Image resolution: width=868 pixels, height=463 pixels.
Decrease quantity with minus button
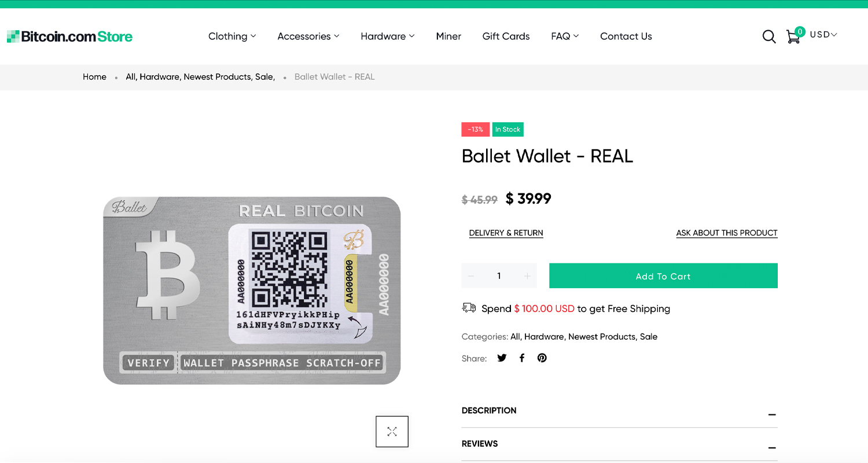[471, 276]
